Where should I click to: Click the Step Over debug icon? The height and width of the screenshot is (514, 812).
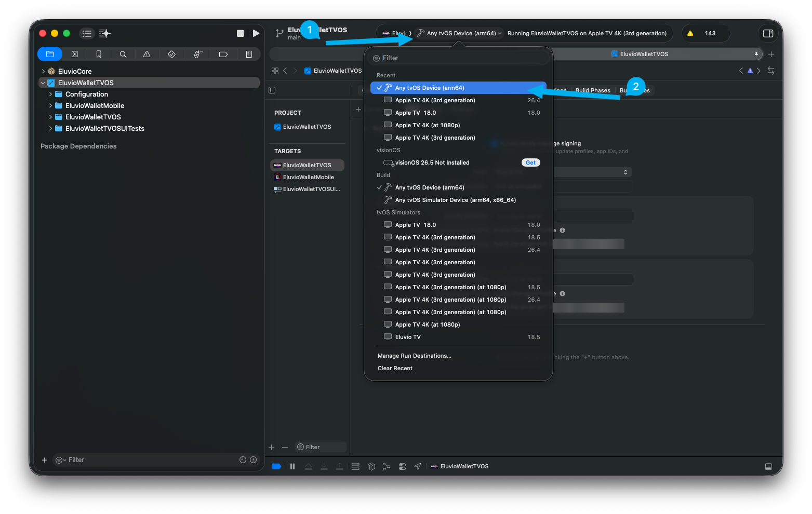pos(309,466)
